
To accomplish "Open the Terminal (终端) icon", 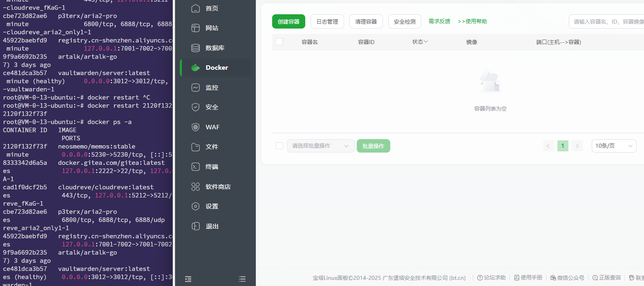I will pyautogui.click(x=196, y=166).
